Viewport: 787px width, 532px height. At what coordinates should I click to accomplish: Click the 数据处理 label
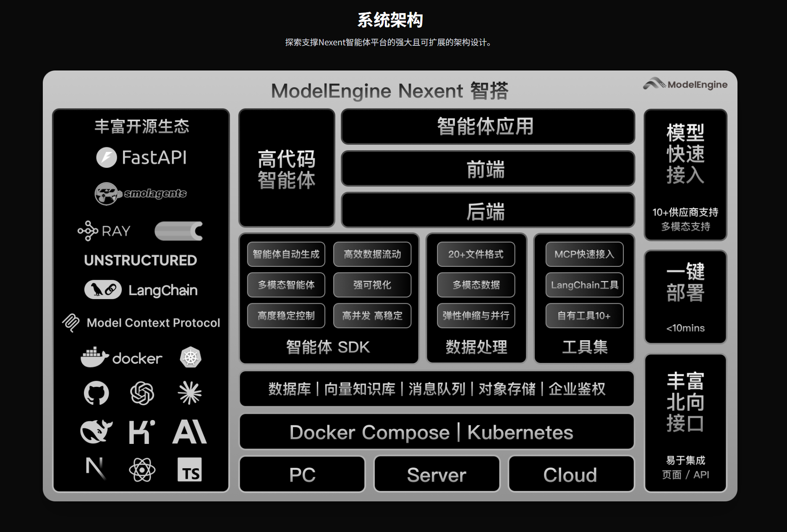click(x=476, y=347)
